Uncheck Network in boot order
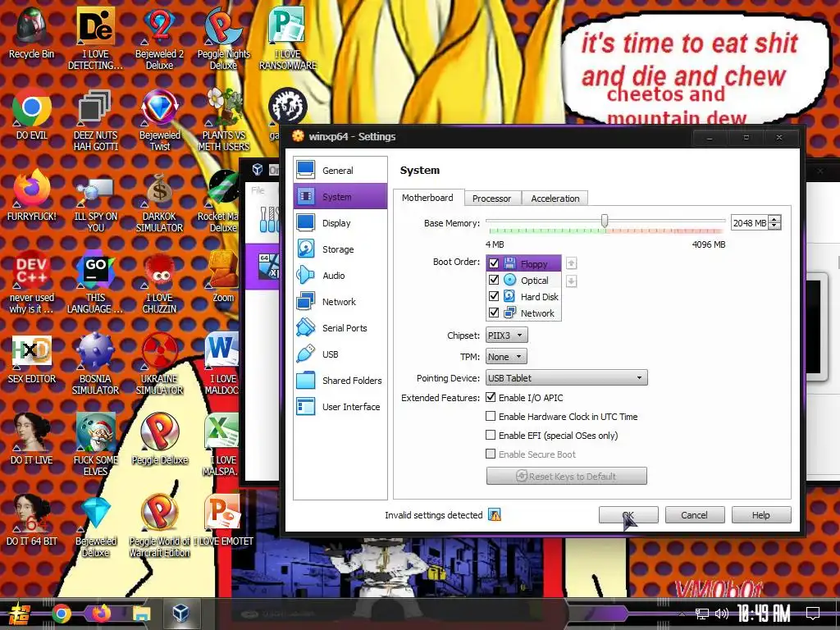The height and width of the screenshot is (630, 840). [x=494, y=313]
